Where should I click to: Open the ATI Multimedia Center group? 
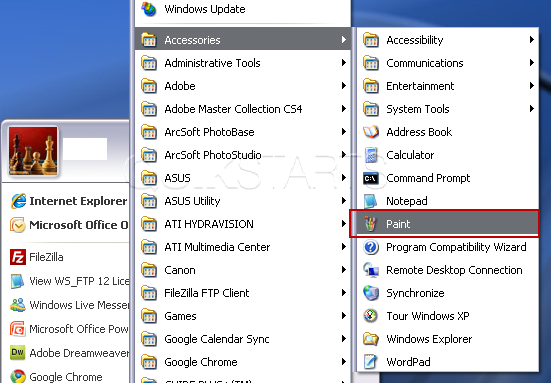coord(242,247)
